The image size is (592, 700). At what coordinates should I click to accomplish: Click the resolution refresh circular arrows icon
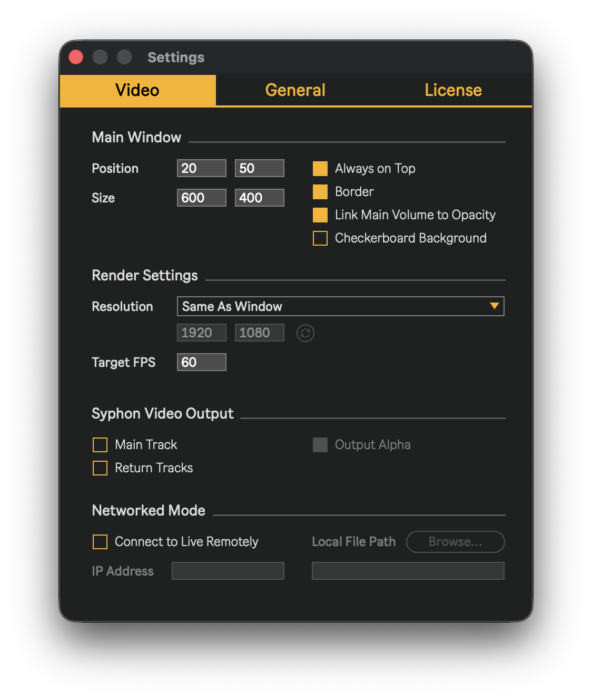click(305, 333)
